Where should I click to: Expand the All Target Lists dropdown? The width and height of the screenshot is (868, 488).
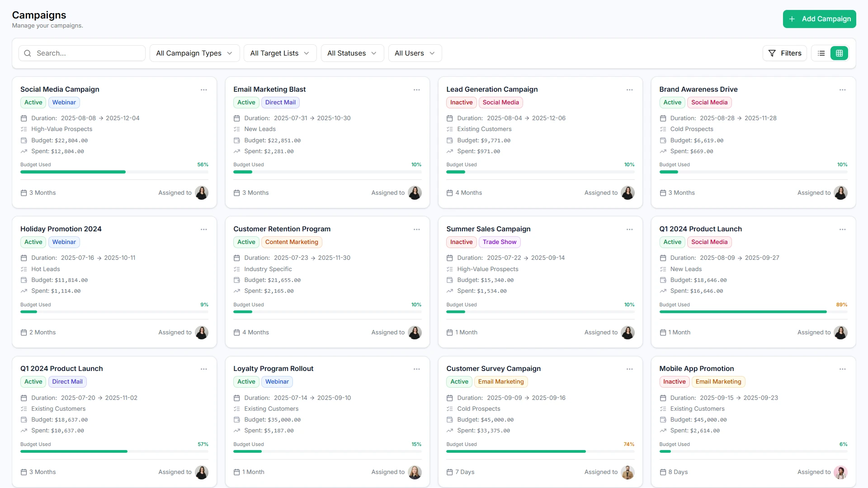[280, 53]
